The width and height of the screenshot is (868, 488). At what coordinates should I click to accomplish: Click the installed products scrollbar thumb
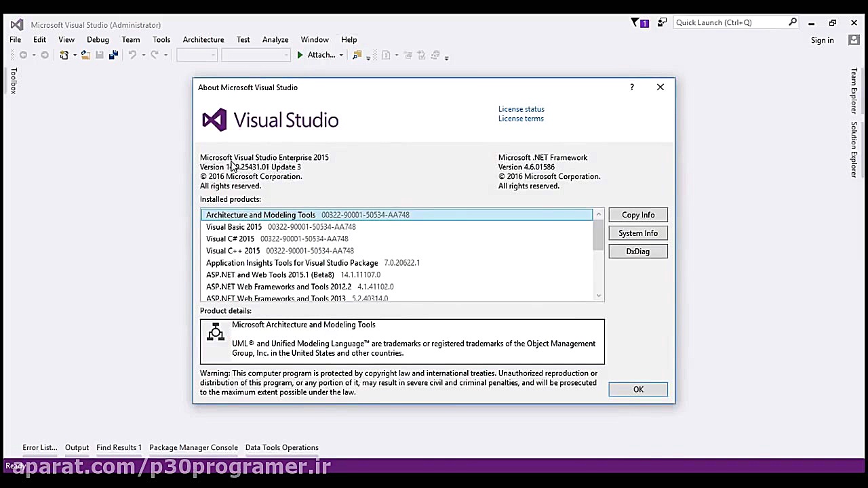[598, 235]
